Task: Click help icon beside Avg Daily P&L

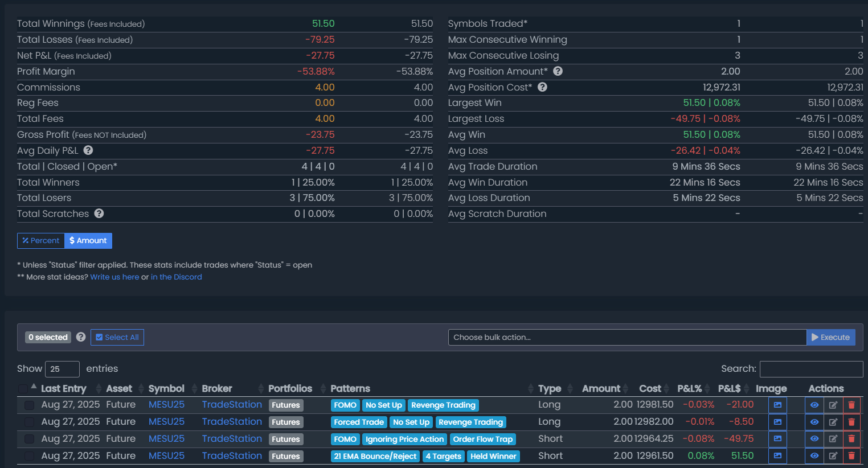Action: click(88, 150)
